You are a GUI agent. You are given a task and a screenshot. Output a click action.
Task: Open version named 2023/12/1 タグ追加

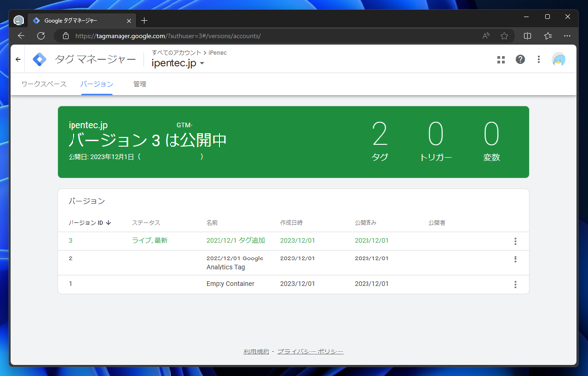235,241
